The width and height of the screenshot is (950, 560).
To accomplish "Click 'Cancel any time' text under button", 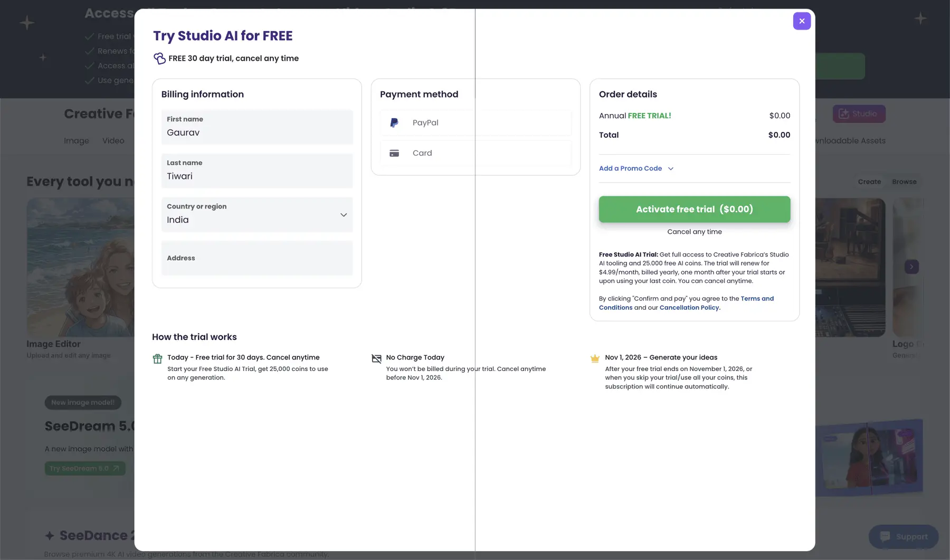I will tap(695, 232).
